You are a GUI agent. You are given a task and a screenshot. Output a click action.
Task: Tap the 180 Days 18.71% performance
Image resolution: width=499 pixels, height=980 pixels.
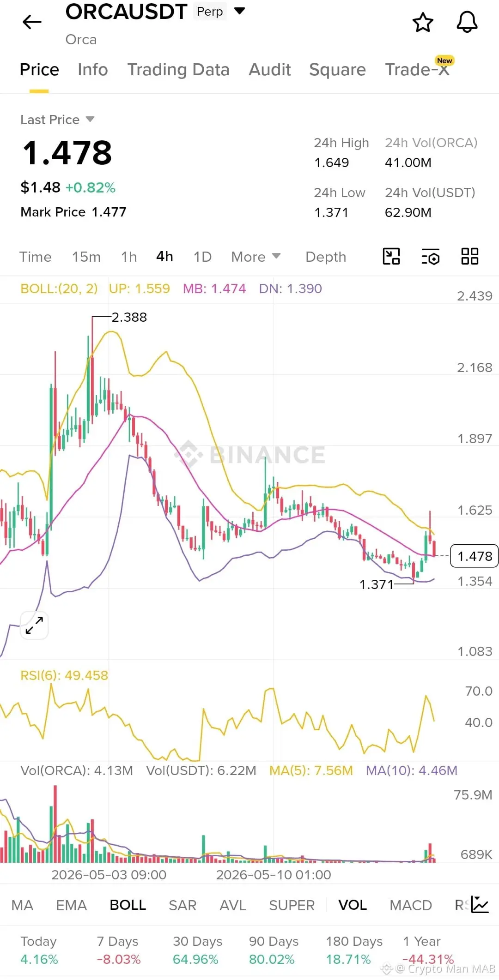354,950
